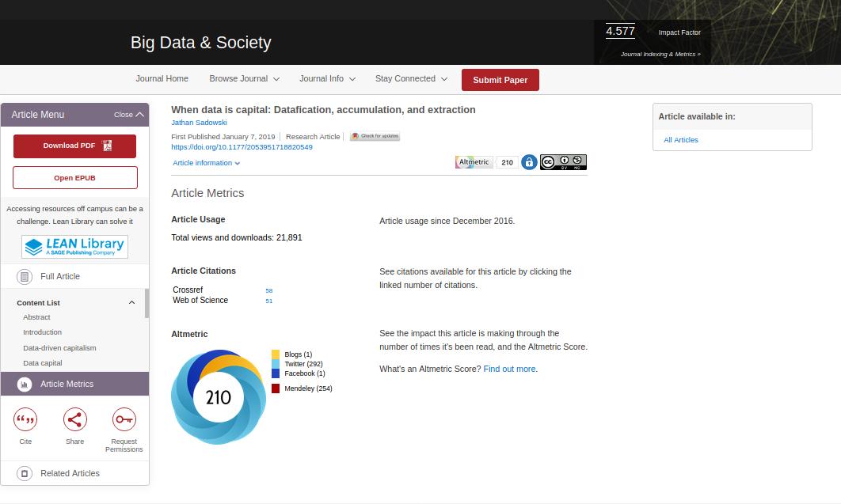
Task: Click the Altmetric 210 badge near title
Action: (486, 162)
